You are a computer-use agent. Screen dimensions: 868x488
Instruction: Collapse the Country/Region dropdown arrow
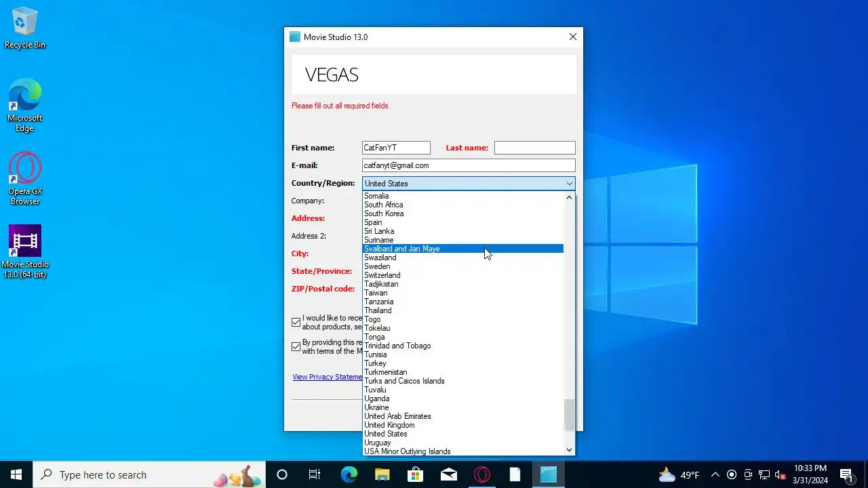(569, 184)
